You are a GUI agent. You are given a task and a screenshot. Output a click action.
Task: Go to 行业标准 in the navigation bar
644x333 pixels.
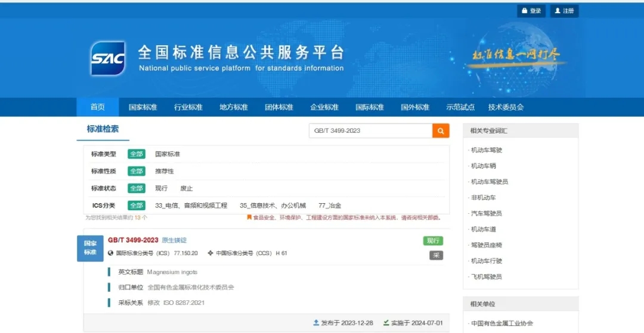tap(188, 107)
